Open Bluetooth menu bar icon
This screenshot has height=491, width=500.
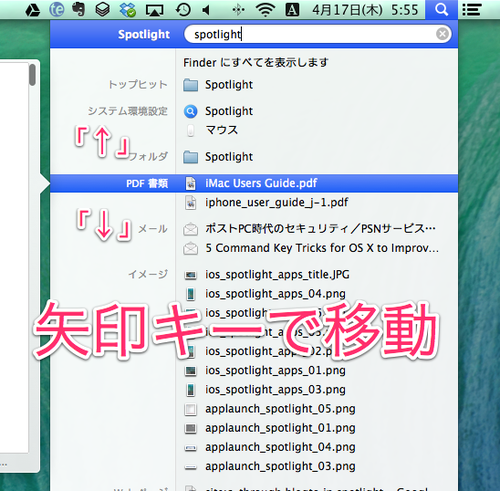click(238, 10)
